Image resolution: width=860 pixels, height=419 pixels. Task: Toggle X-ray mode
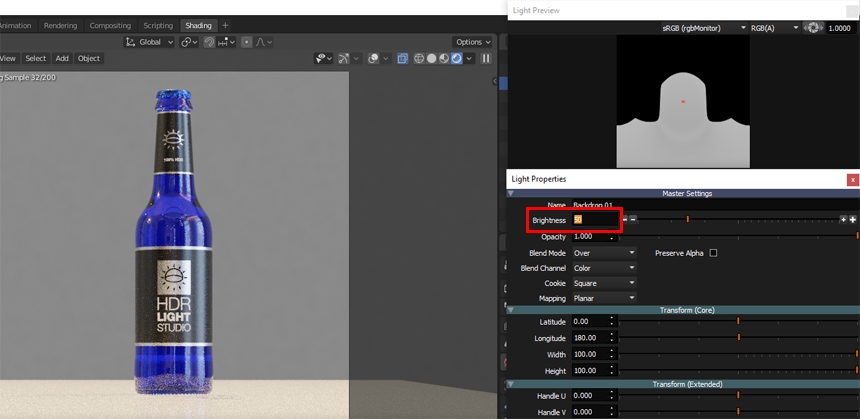point(403,58)
